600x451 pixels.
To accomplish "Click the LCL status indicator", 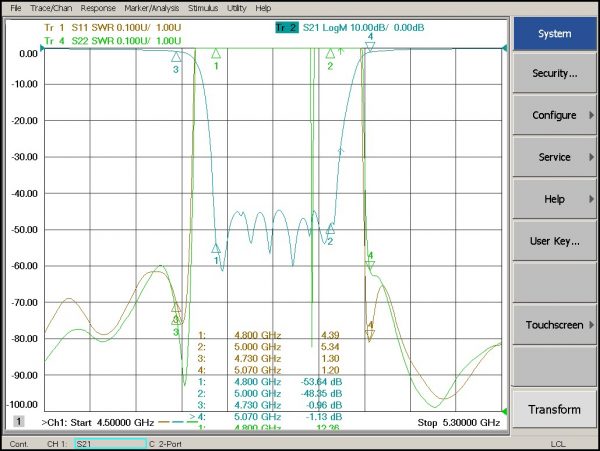I will [558, 444].
